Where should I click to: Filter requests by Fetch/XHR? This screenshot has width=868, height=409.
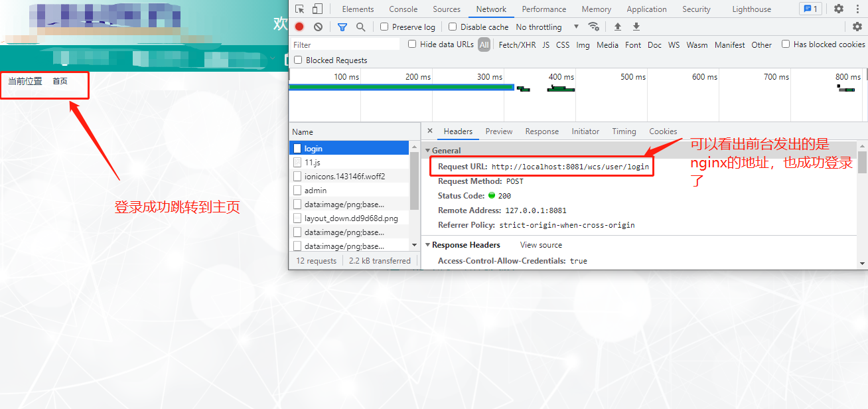click(x=517, y=45)
